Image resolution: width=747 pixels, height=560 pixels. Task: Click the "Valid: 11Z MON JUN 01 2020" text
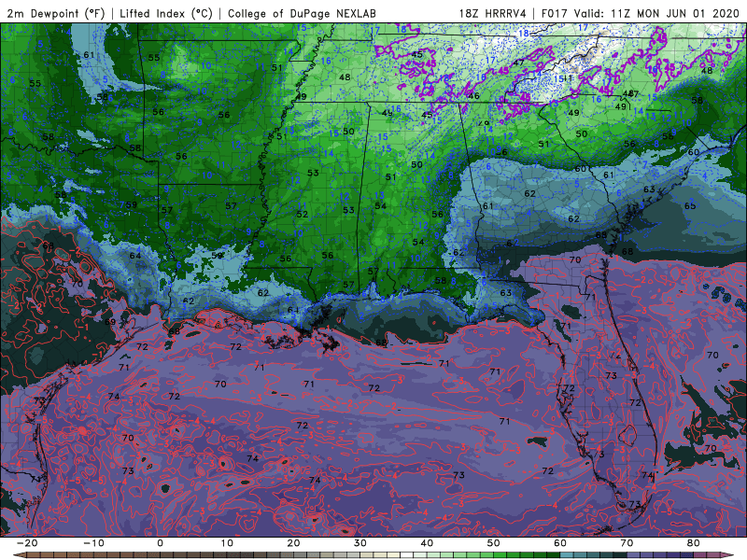[x=656, y=13]
